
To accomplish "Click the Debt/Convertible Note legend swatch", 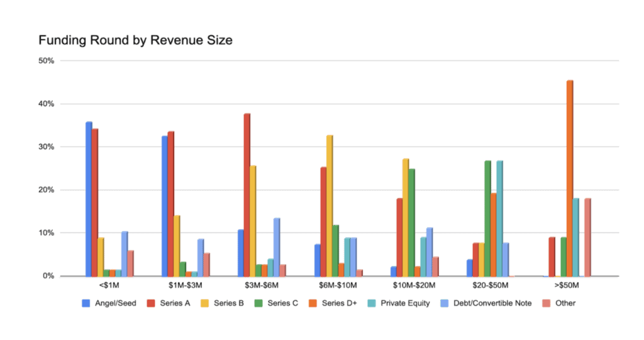I will pyautogui.click(x=445, y=304).
